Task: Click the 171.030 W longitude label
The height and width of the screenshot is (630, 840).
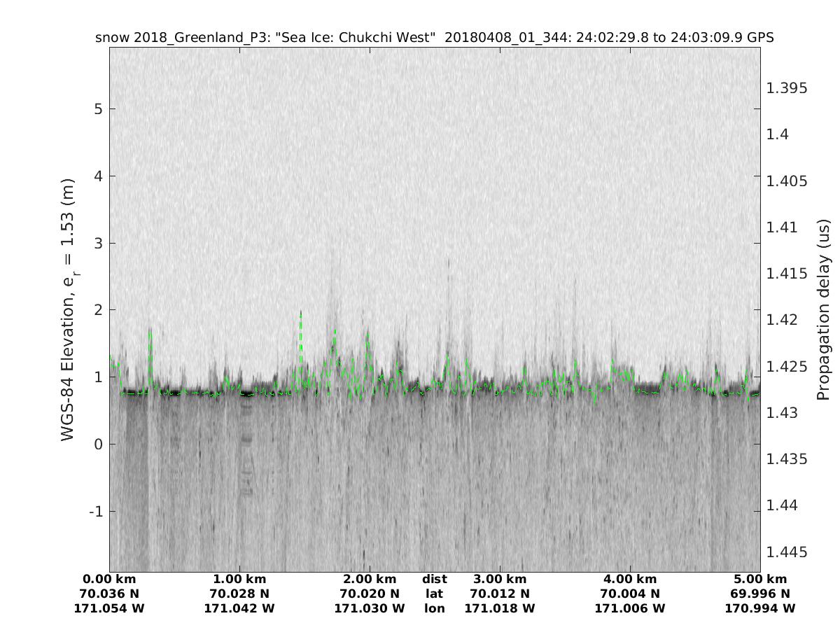Action: [370, 609]
